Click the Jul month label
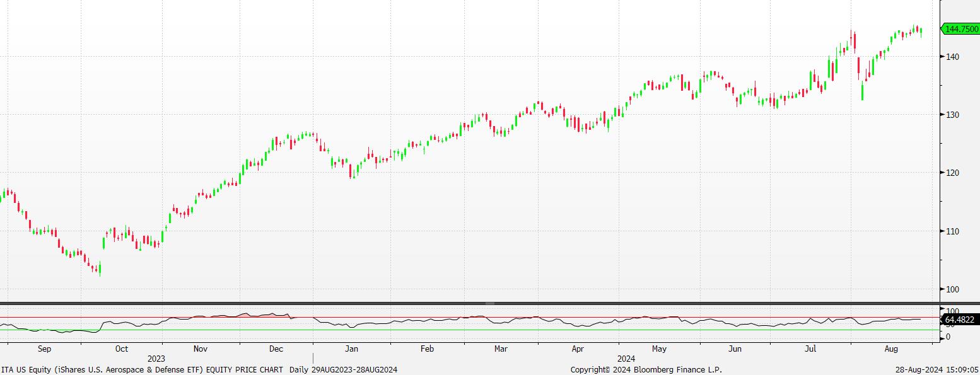This screenshot has height=375, width=980. pyautogui.click(x=810, y=349)
